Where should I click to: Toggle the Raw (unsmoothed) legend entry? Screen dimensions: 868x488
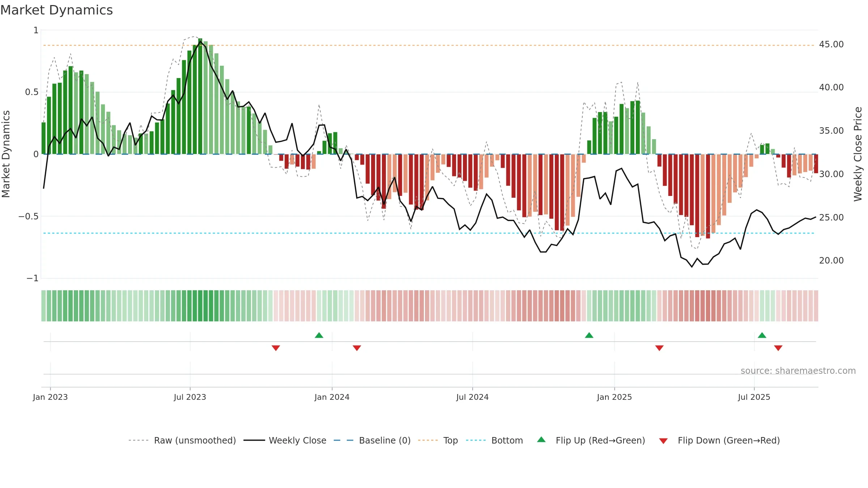(x=182, y=440)
